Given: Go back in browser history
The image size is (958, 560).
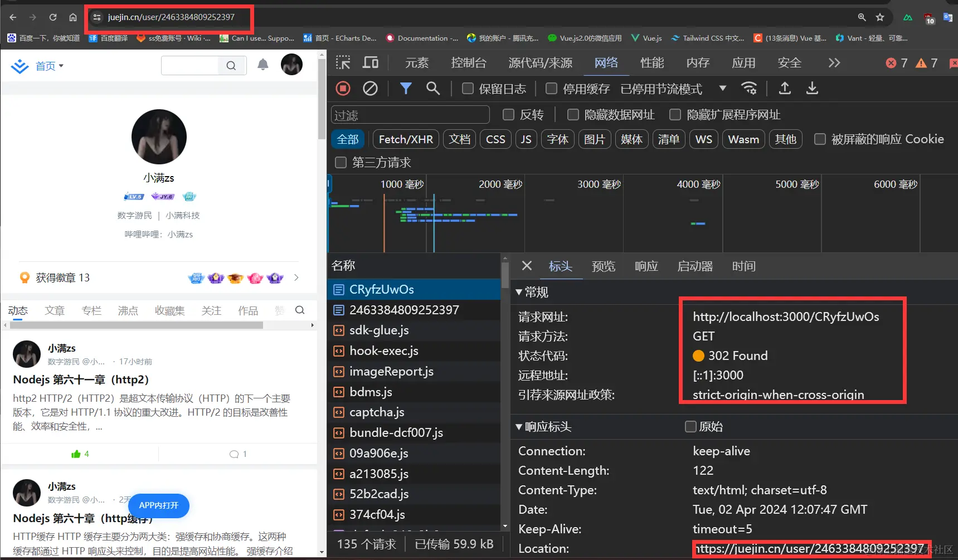Looking at the screenshot, I should (x=13, y=17).
